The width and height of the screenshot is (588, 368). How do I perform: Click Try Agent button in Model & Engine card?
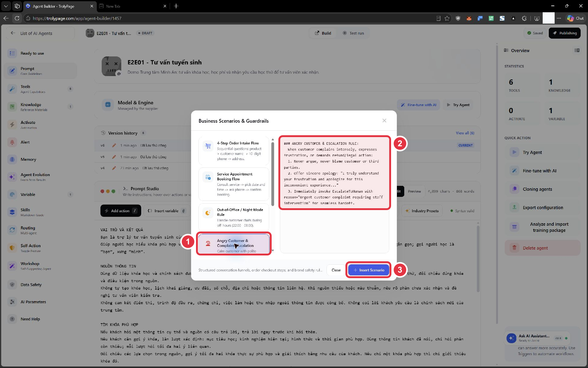click(x=458, y=105)
